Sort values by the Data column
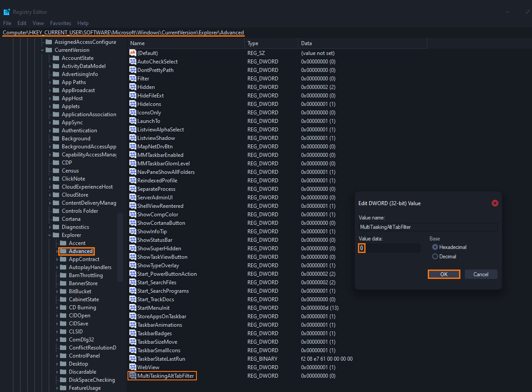 [x=363, y=43]
